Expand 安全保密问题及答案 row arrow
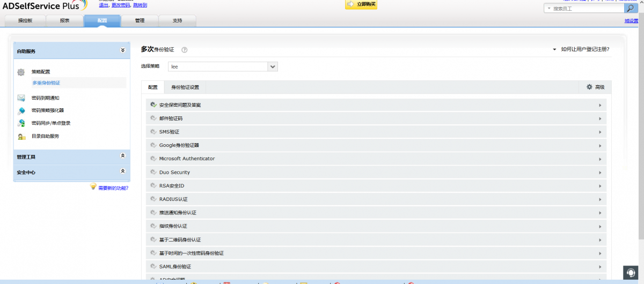This screenshot has width=644, height=284. point(600,105)
